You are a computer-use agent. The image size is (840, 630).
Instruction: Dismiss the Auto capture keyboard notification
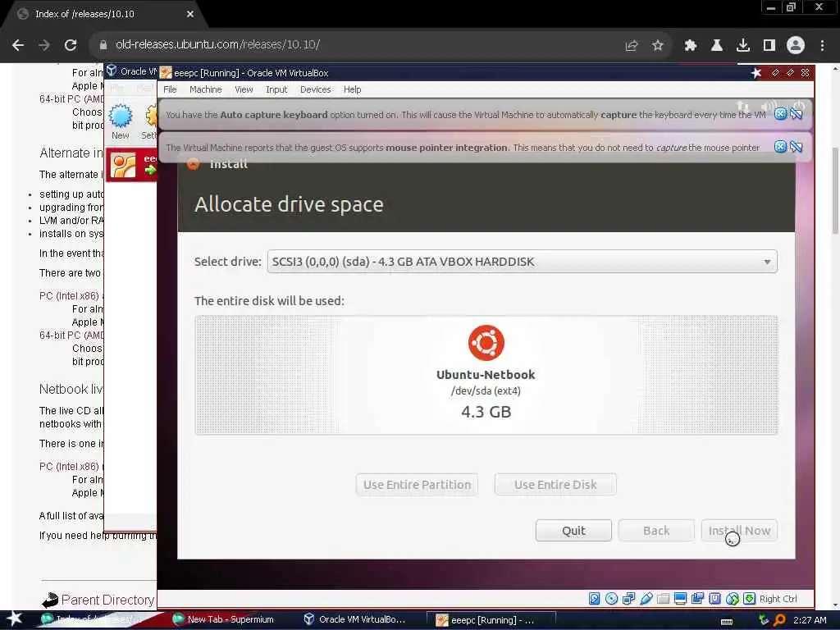tap(781, 114)
